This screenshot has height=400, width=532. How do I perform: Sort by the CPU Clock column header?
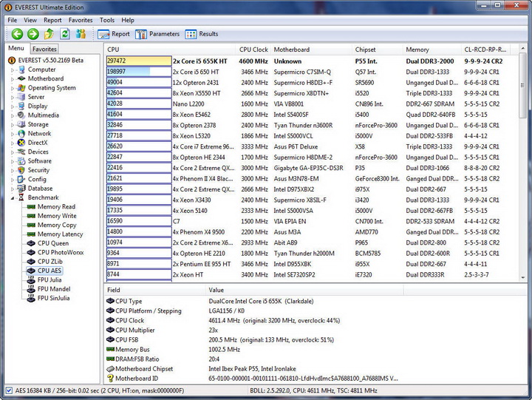click(x=253, y=50)
